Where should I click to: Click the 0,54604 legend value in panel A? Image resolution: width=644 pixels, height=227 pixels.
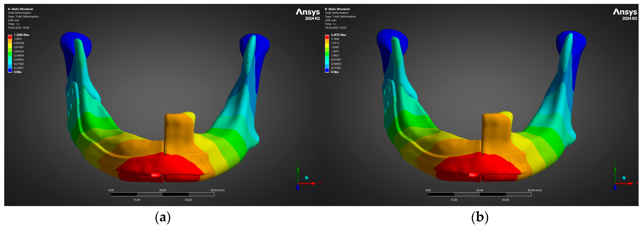pos(19,55)
